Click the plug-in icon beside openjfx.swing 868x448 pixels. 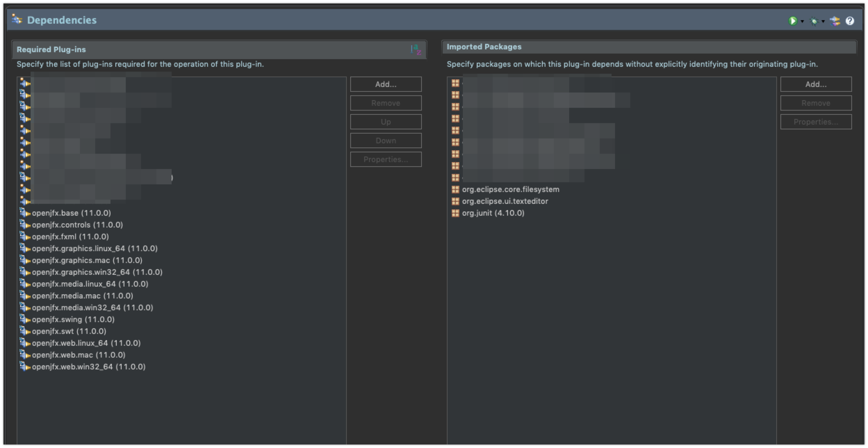(x=25, y=319)
